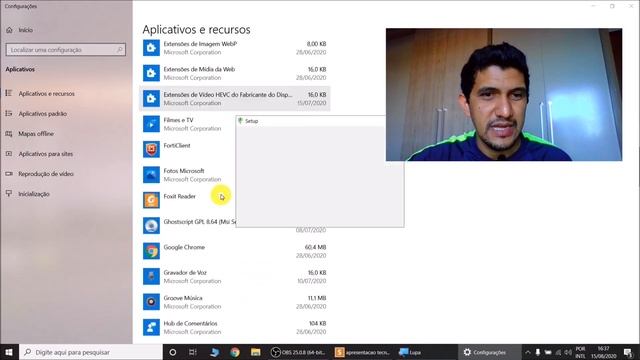640x360 pixels.
Task: Click the Setup dialog title bar
Action: pos(311,121)
